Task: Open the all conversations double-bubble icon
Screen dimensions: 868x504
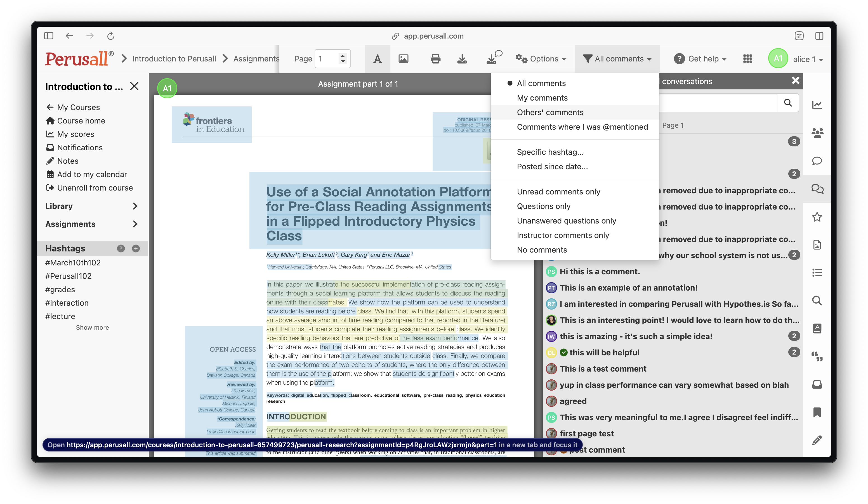Action: point(817,189)
